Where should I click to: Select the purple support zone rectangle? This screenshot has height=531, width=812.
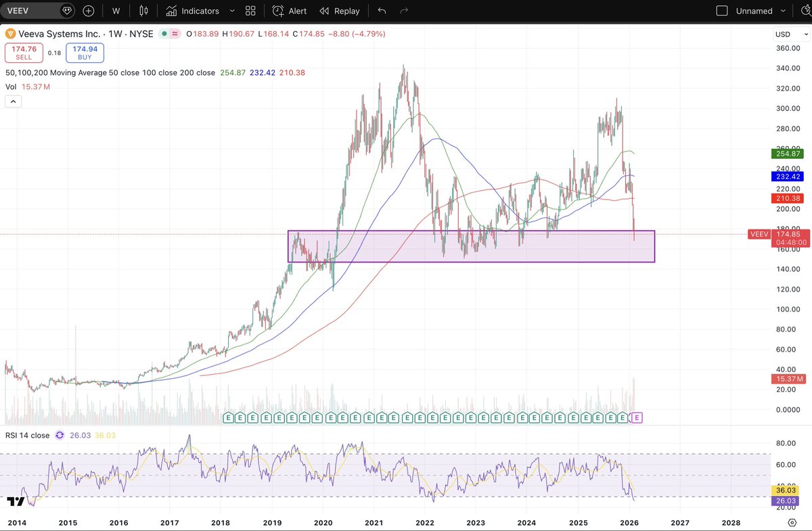[x=471, y=246]
